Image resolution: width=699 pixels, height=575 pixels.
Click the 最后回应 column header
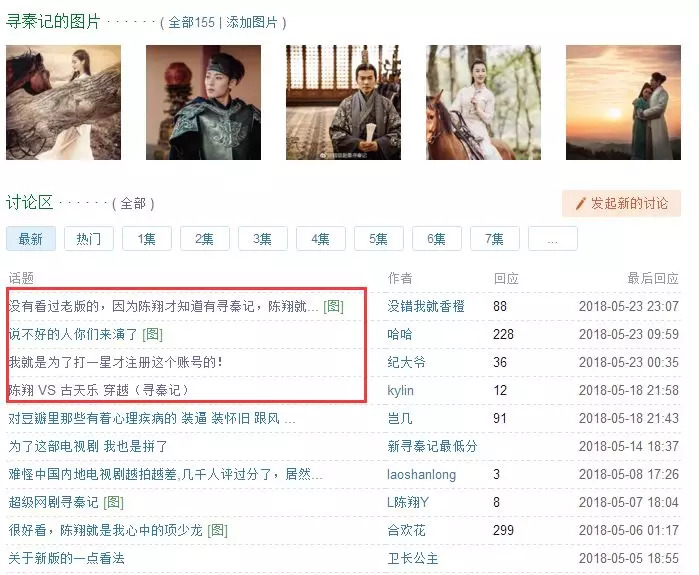click(653, 278)
